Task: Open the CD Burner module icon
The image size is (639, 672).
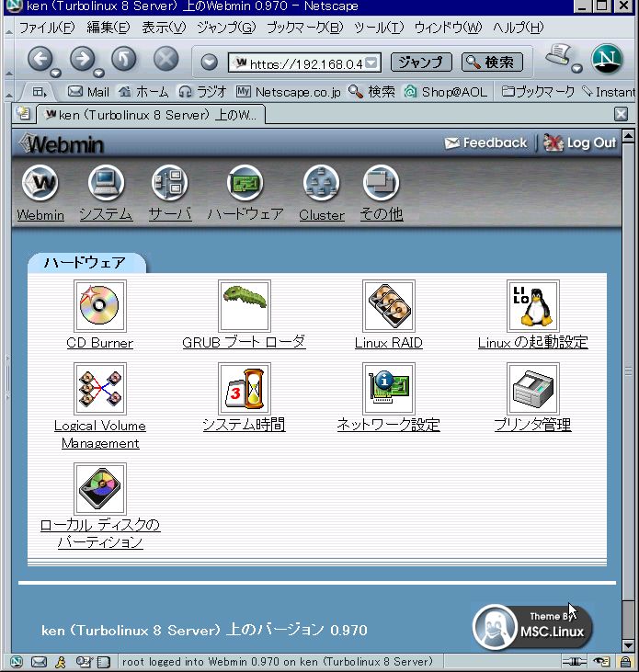Action: click(100, 305)
